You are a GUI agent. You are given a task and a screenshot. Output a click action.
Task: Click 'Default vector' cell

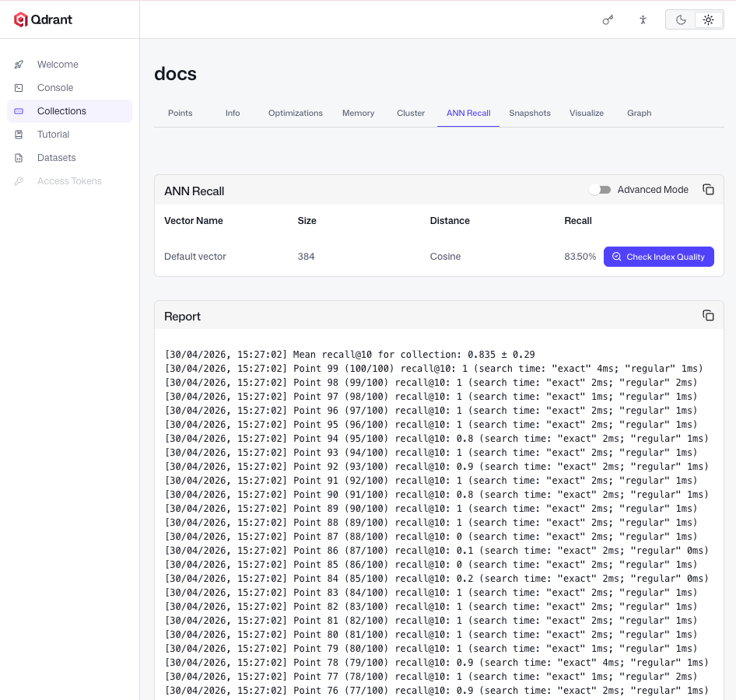(x=195, y=257)
